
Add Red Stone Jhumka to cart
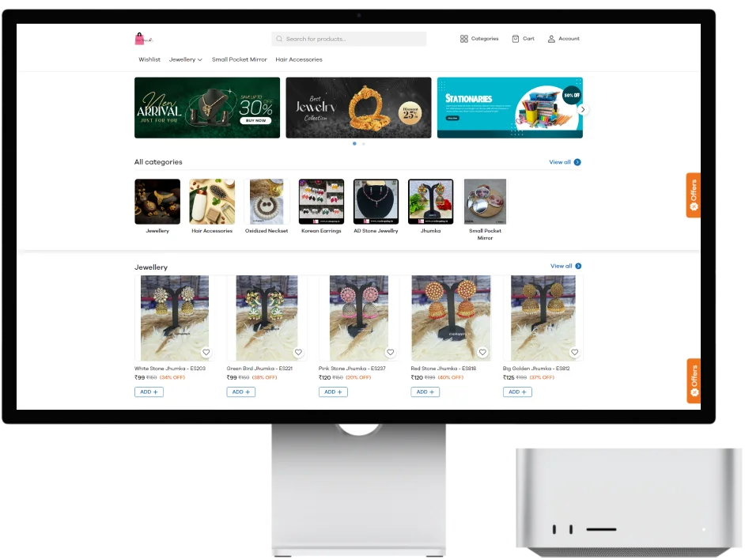point(425,392)
